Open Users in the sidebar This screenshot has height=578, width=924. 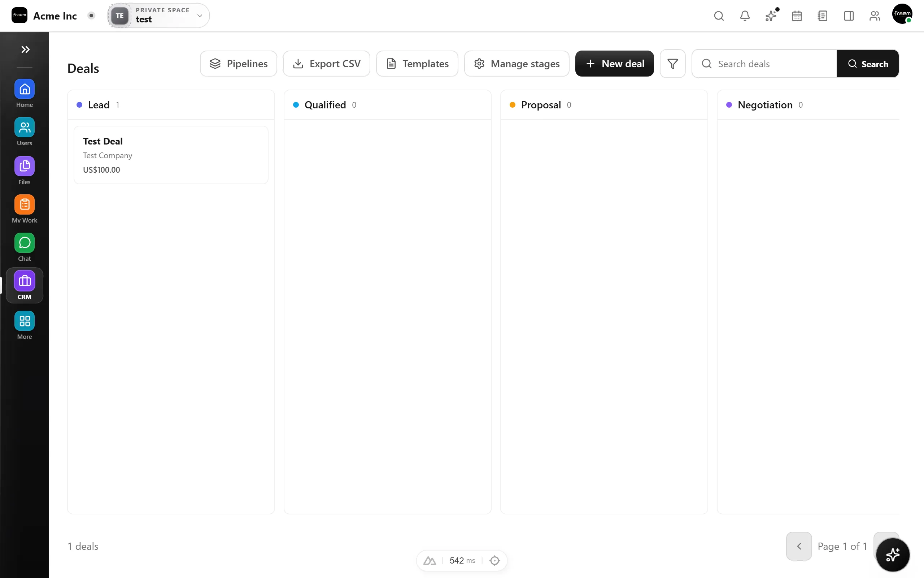[25, 132]
